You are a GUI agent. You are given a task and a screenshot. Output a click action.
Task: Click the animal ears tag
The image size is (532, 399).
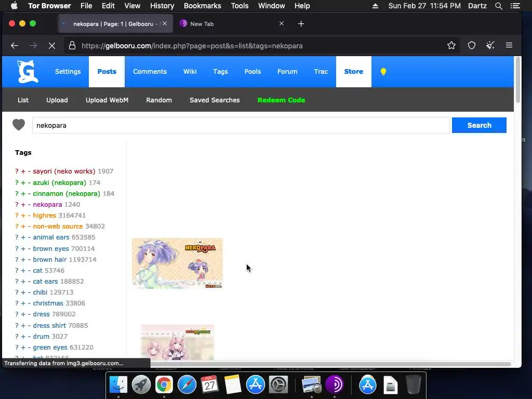click(51, 237)
